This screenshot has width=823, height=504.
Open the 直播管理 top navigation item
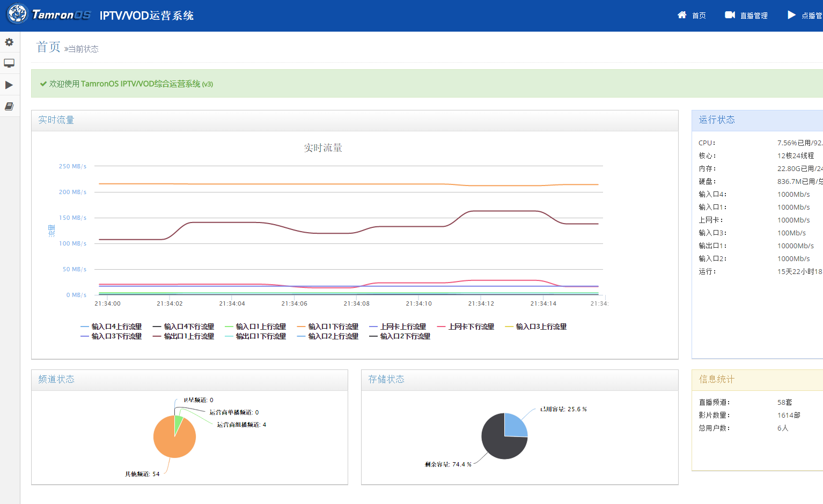pos(746,15)
